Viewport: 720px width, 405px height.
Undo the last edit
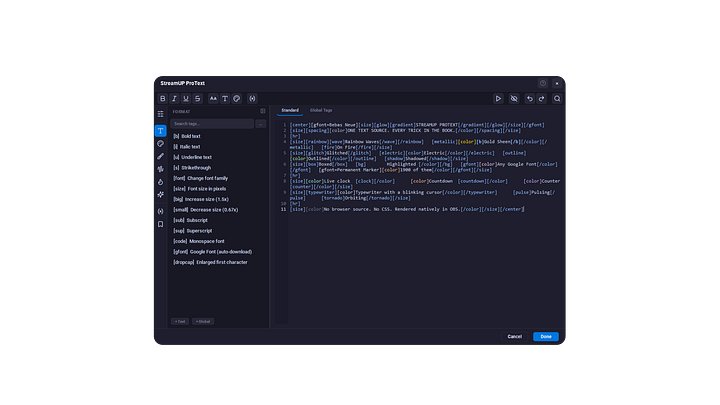point(529,99)
